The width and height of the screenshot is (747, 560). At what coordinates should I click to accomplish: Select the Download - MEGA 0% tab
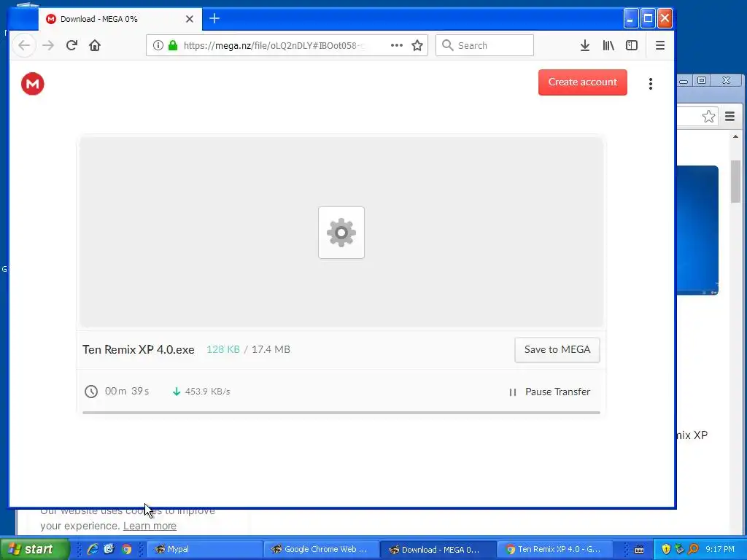120,19
